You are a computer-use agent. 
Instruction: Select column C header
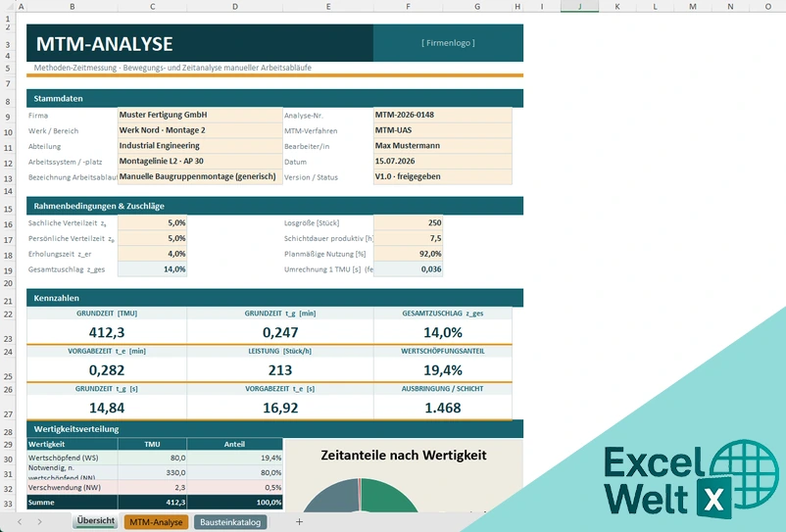tap(152, 6)
